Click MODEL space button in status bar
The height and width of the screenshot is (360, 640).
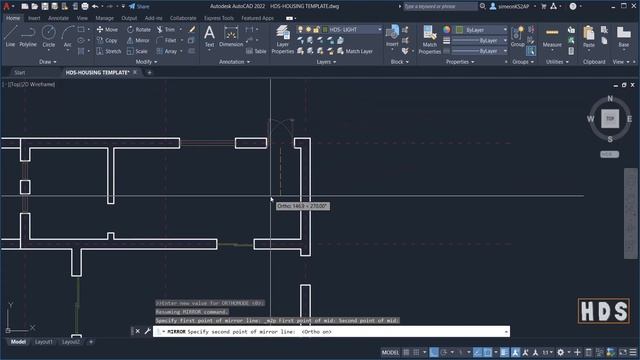coord(390,352)
